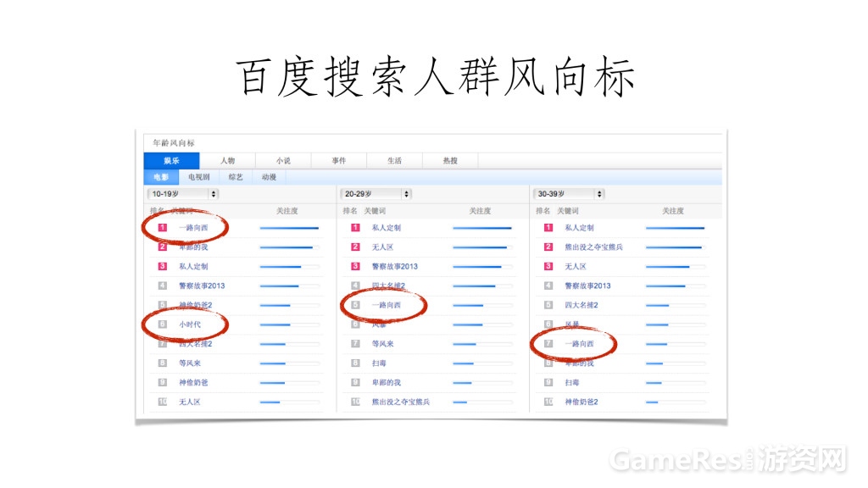Click the slide title 百度搜索人群风向标
The height and width of the screenshot is (488, 868).
[x=435, y=77]
